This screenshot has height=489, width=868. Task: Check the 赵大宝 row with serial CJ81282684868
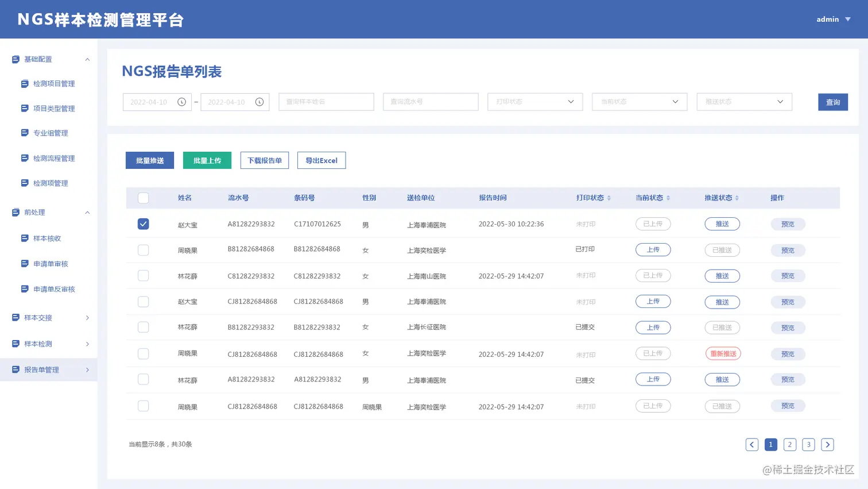(144, 302)
